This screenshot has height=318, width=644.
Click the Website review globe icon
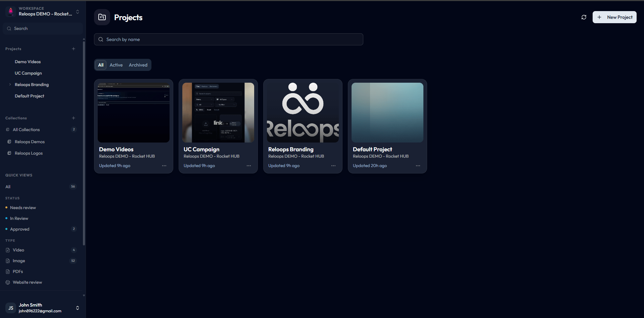click(8, 282)
